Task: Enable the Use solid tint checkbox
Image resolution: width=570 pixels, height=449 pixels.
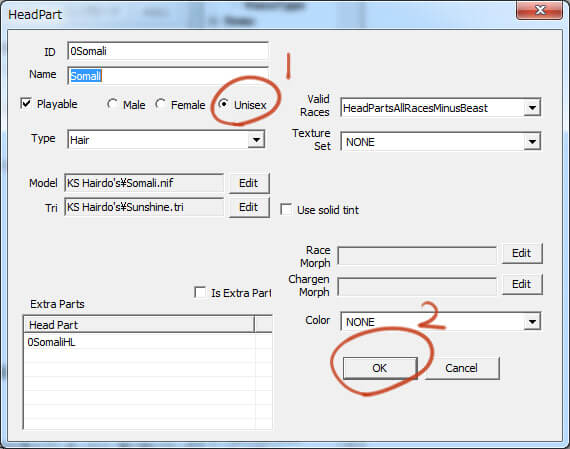Action: (286, 209)
